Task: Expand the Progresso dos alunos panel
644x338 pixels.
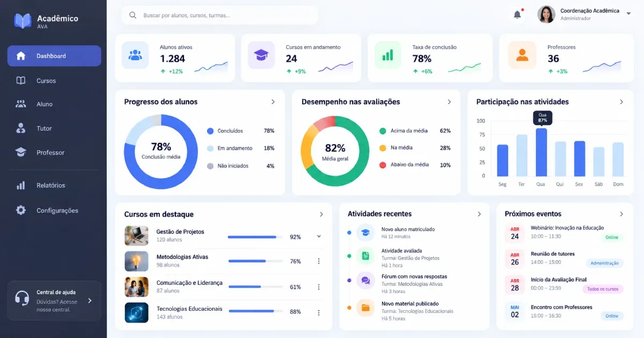Action: click(273, 102)
